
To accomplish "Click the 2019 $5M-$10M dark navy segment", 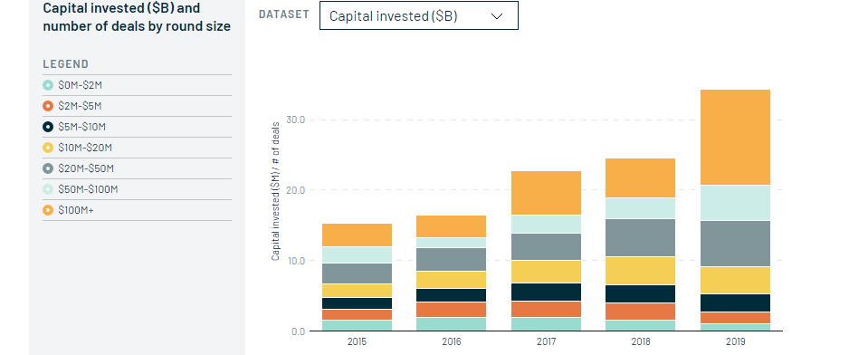I will [x=735, y=303].
